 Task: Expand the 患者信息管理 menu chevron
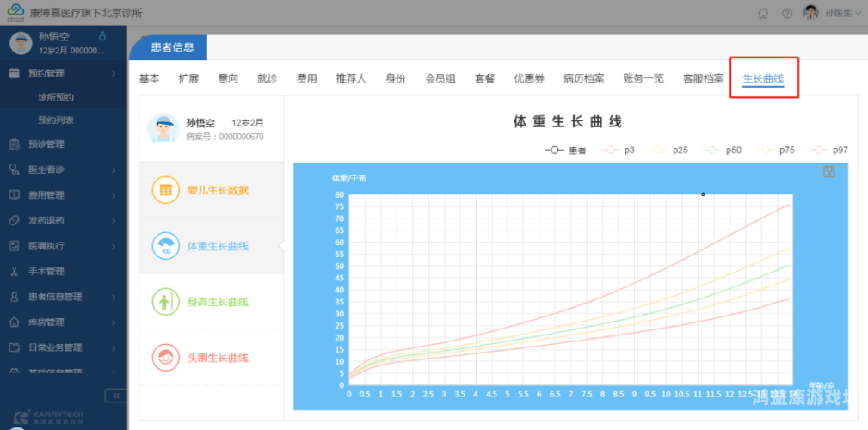[114, 298]
